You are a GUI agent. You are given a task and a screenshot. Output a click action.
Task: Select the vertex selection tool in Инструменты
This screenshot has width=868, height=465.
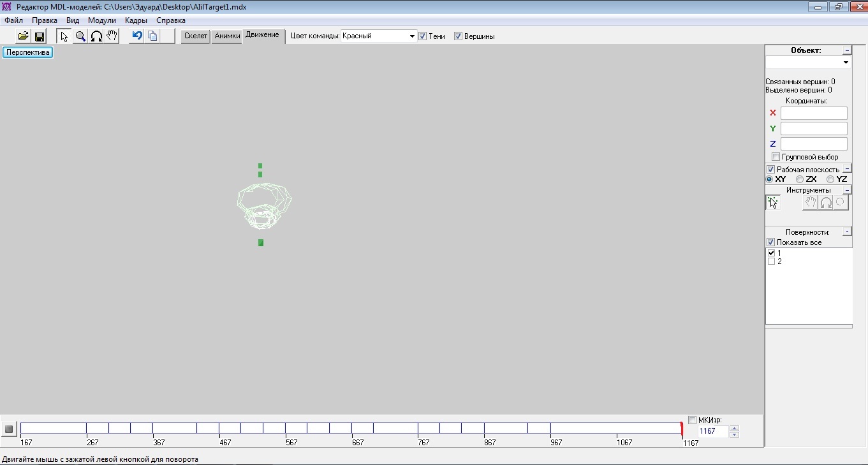(773, 203)
